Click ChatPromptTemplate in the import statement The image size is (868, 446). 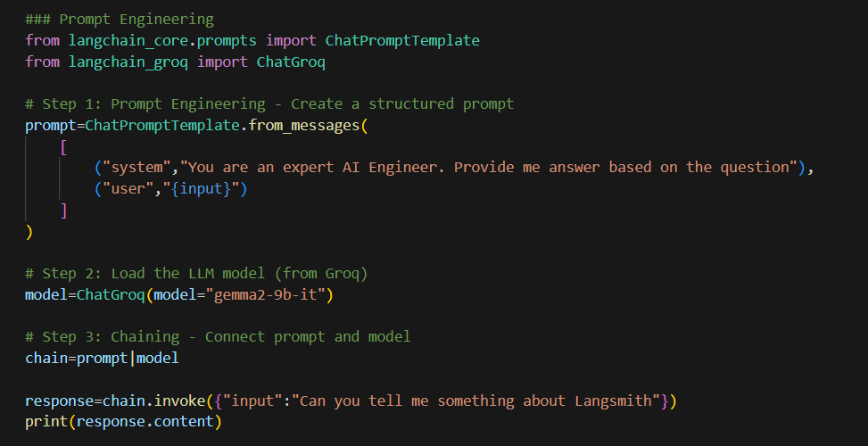[x=402, y=40]
